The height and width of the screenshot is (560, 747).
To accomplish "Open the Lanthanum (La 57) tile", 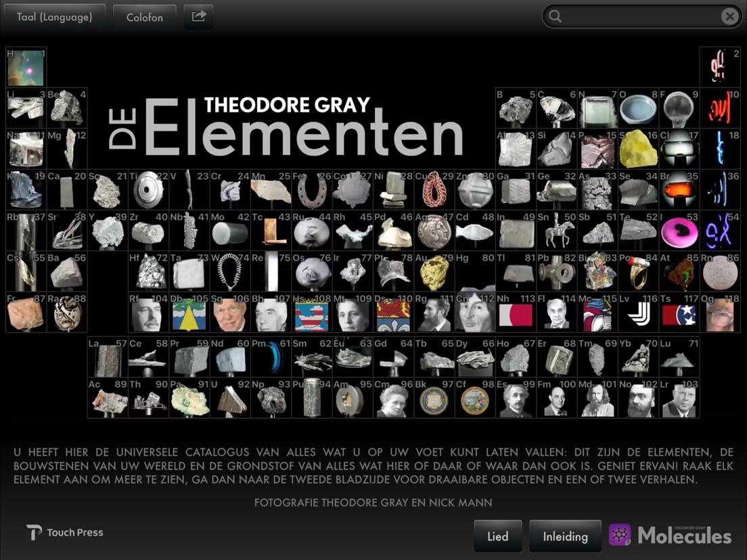I will (108, 357).
